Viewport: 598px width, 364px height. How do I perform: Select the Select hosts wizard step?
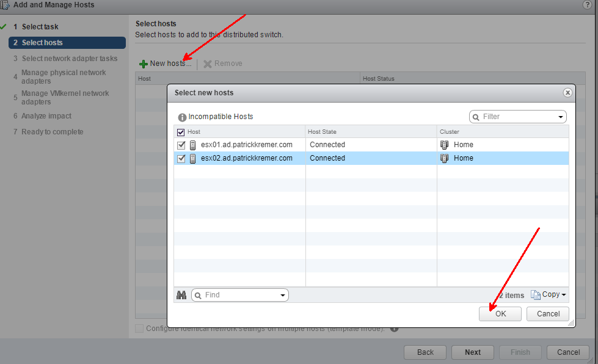[x=42, y=43]
